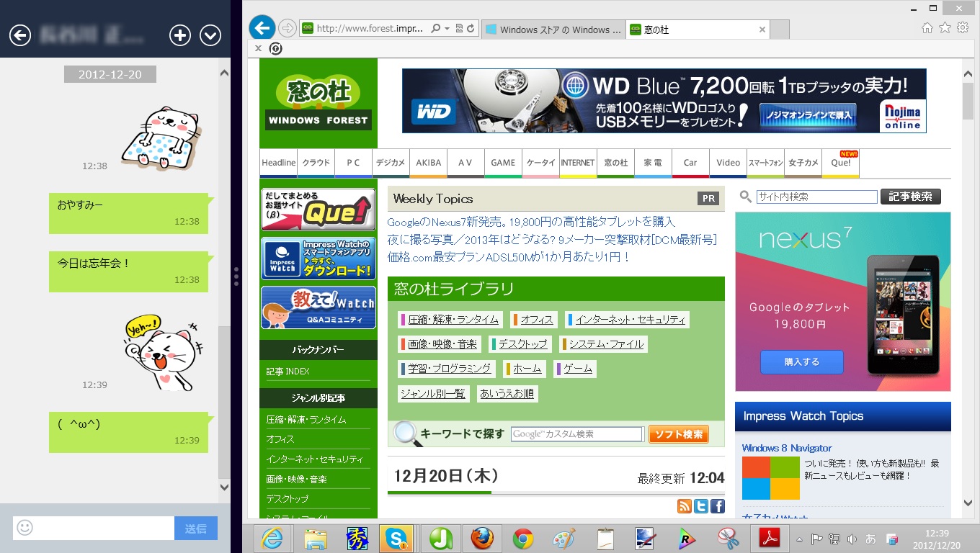Screen dimensions: 980x553
Task: Click the 送信 send button
Action: (196, 529)
